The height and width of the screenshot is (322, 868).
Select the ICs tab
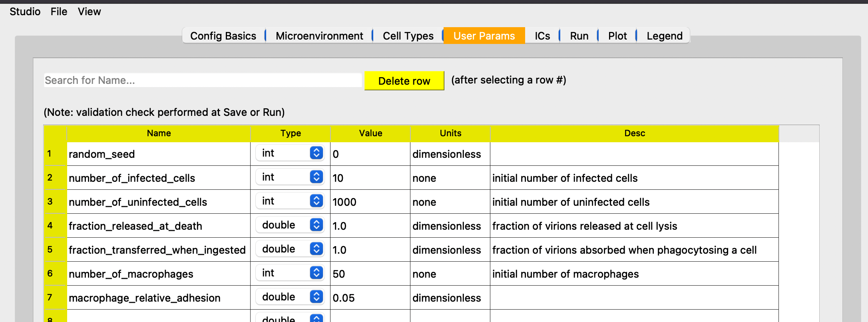point(542,36)
